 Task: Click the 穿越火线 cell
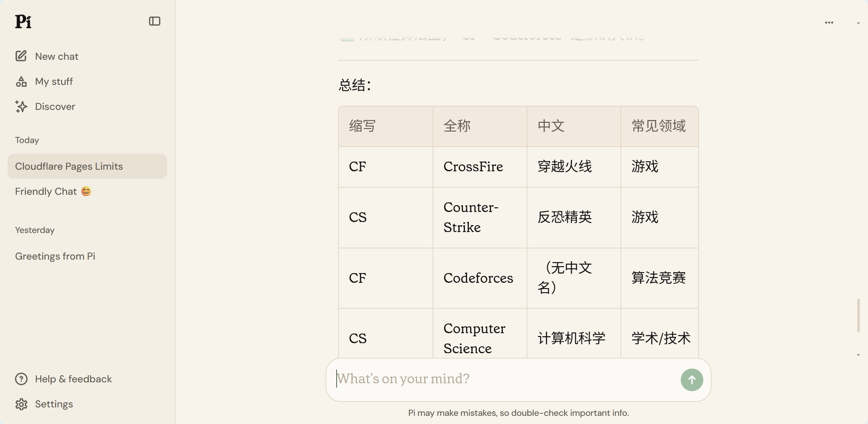574,167
